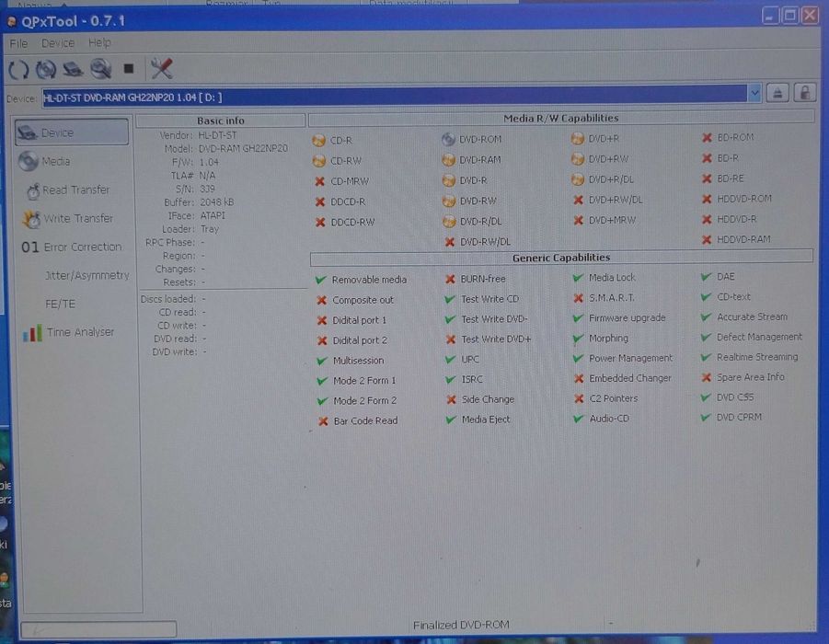829x644 pixels.
Task: Click the DVD CPRM check mark
Action: coord(706,417)
